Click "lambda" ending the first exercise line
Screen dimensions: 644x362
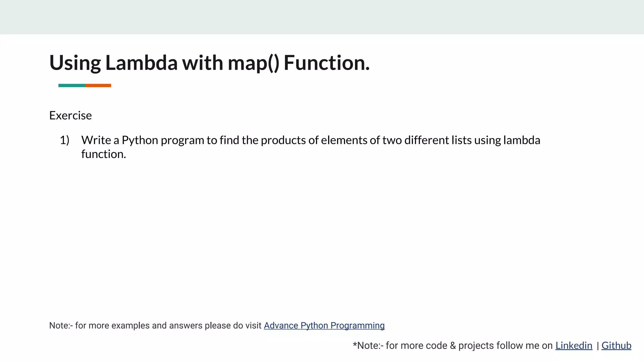click(522, 140)
